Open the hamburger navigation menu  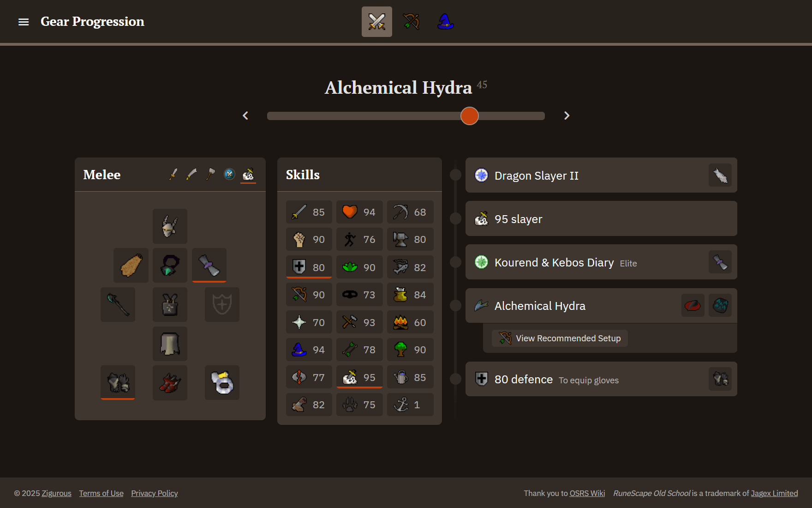(x=24, y=22)
